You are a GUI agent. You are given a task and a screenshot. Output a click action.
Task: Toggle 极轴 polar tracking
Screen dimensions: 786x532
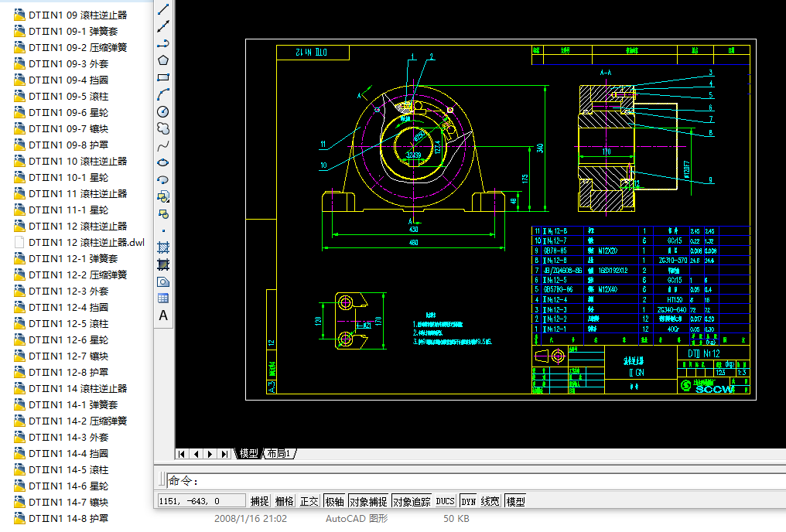[x=334, y=501]
